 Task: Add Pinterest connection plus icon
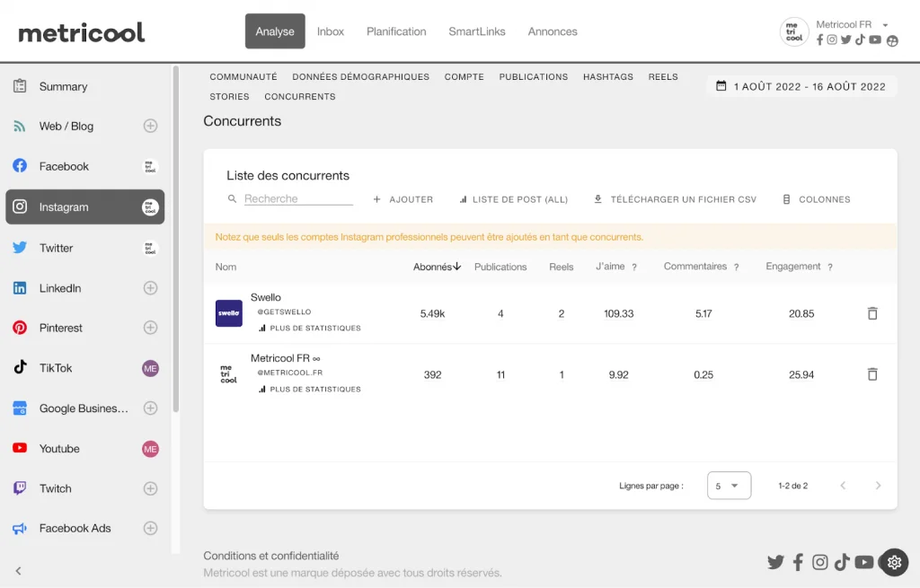pos(150,327)
